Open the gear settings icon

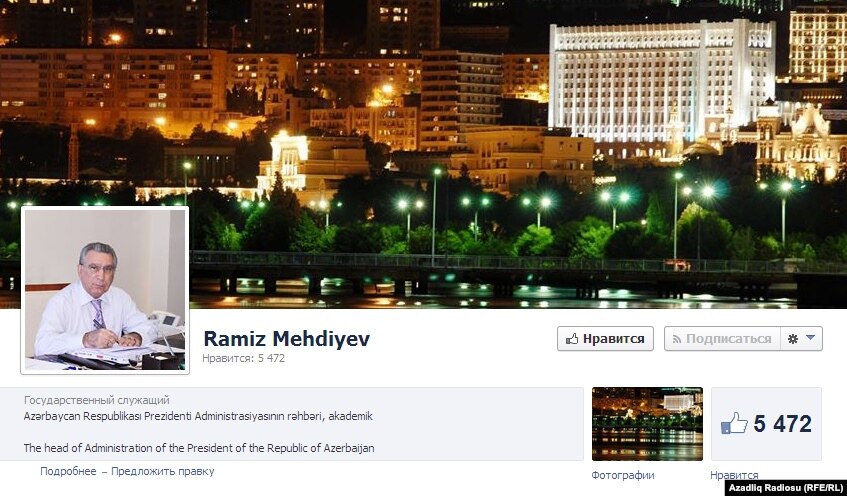click(x=793, y=339)
